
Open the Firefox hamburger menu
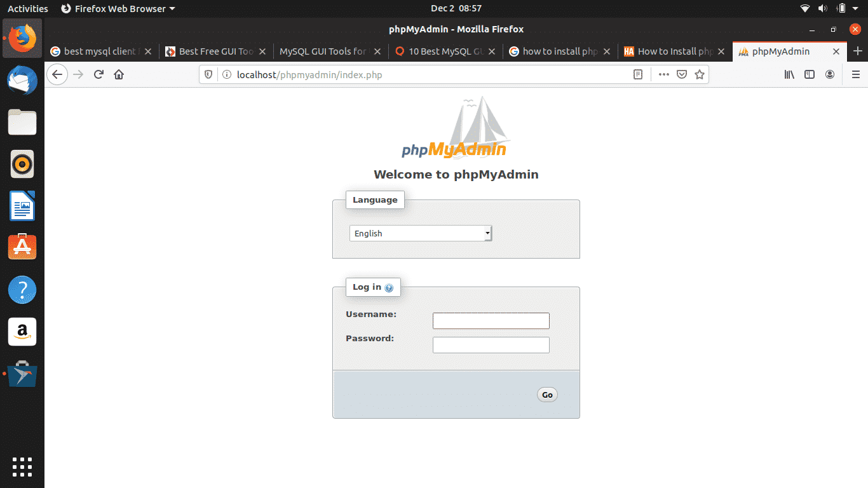tap(856, 74)
